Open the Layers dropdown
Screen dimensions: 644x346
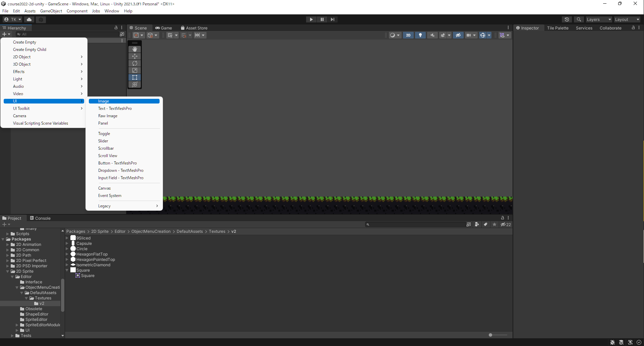[599, 19]
